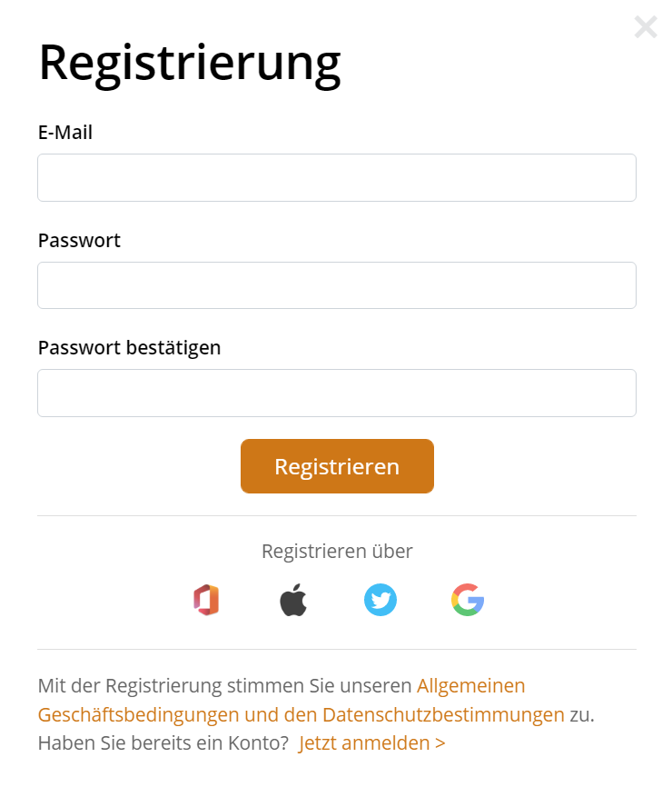Image resolution: width=672 pixels, height=797 pixels.
Task: Click the Passwort label text
Action: 79,240
